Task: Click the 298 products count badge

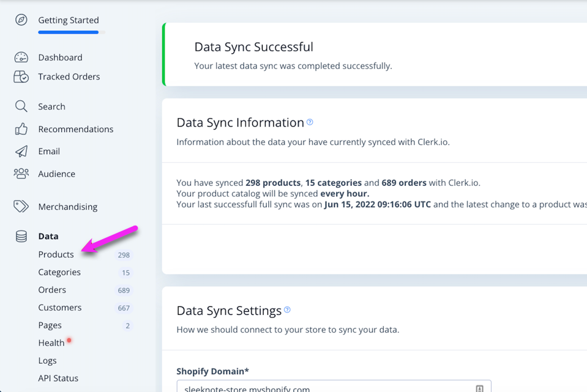Action: (124, 255)
